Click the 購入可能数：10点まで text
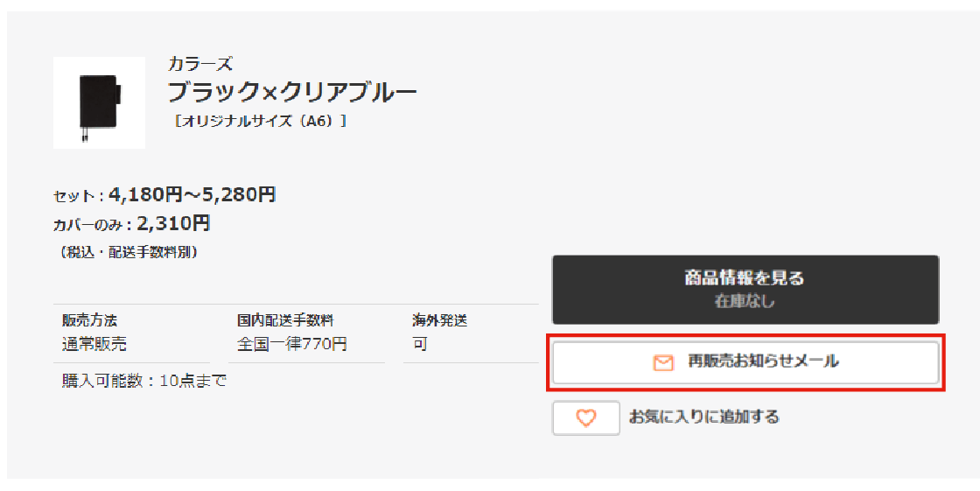980x491 pixels. point(143,381)
